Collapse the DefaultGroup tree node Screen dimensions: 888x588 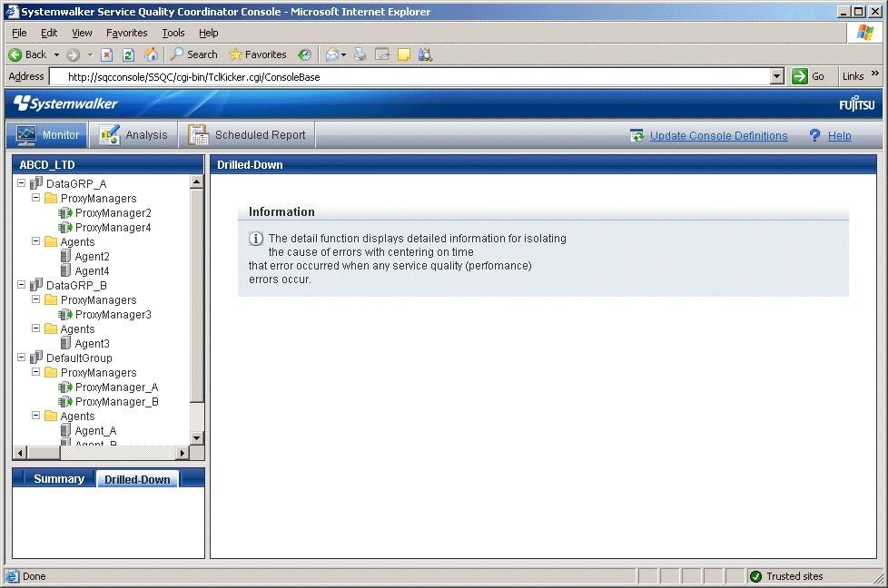pyautogui.click(x=22, y=358)
